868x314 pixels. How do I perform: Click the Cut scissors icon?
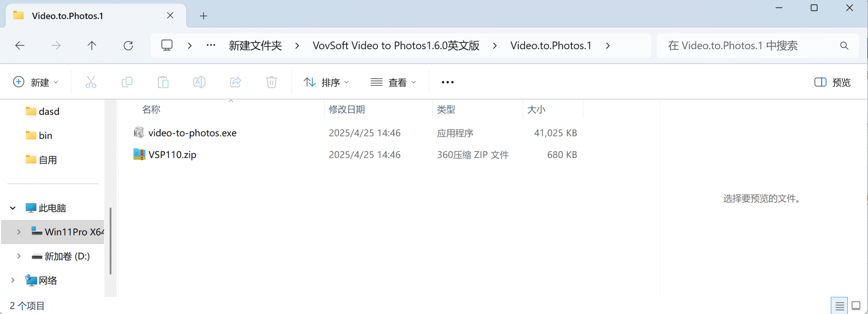click(x=91, y=82)
